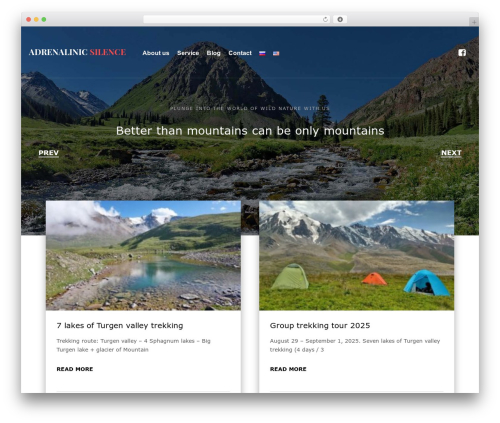Click the red close window dot

click(29, 19)
